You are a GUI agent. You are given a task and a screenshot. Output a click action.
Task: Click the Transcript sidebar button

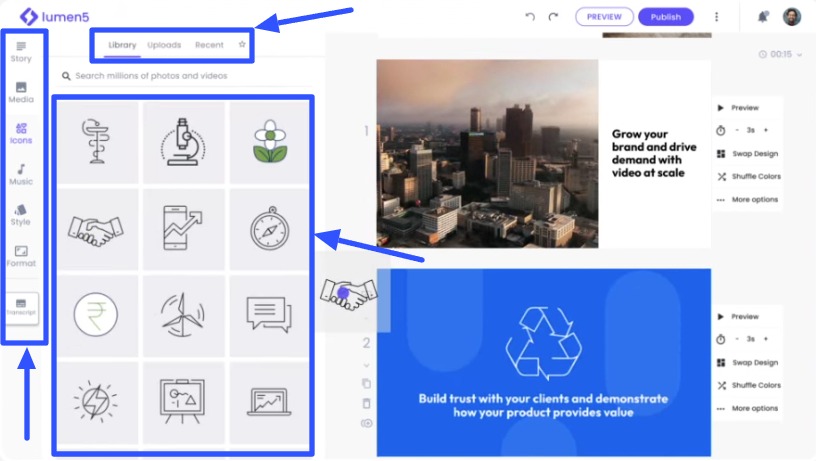[21, 306]
